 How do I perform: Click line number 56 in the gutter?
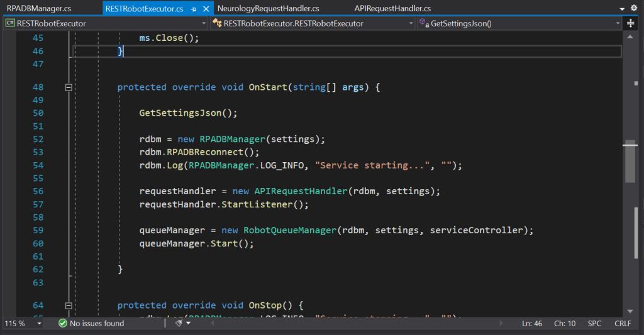pyautogui.click(x=38, y=191)
